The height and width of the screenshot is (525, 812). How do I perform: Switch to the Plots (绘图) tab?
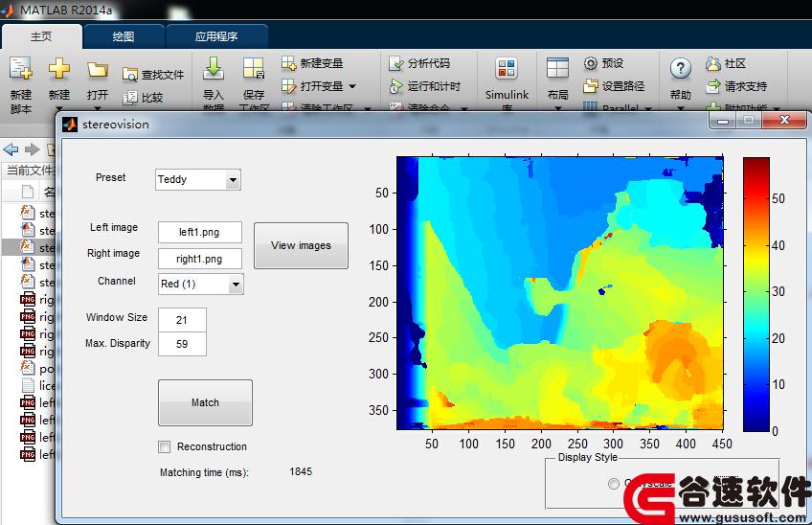tap(124, 36)
